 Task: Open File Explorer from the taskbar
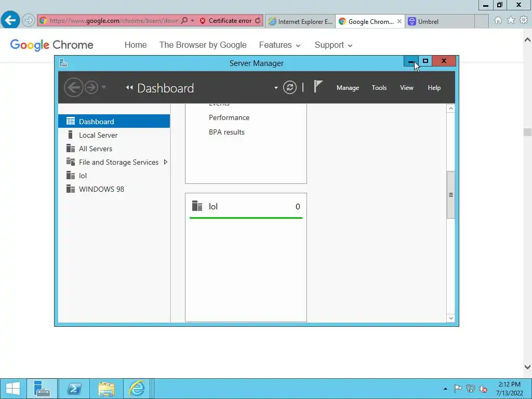[x=106, y=389]
